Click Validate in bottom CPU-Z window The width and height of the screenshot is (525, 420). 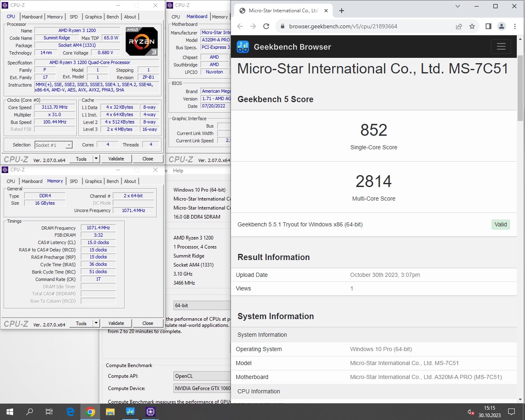[x=116, y=323]
